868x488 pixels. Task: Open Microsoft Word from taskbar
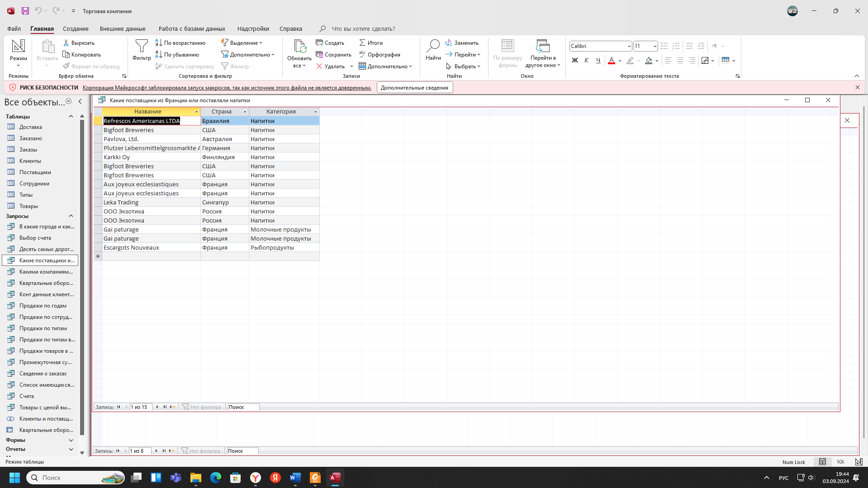[295, 478]
